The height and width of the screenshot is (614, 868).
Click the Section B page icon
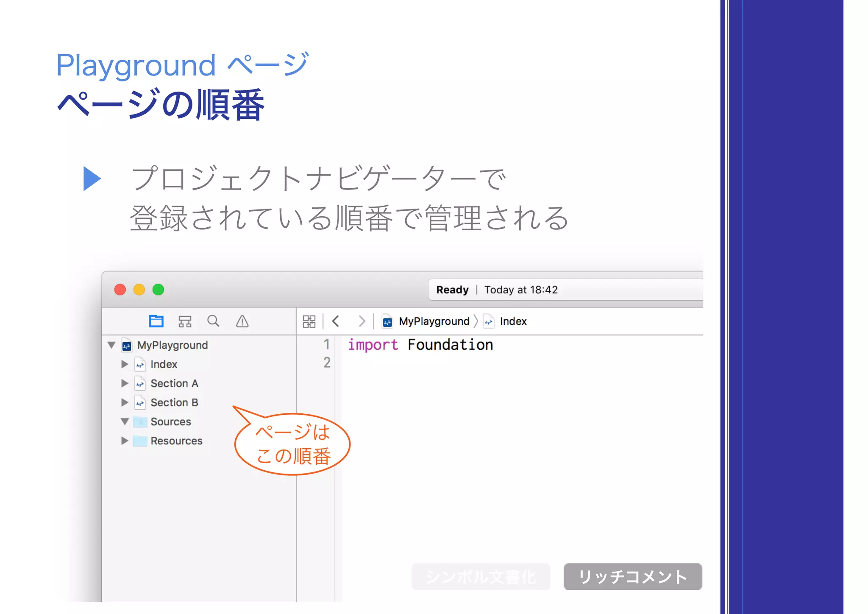(x=140, y=402)
